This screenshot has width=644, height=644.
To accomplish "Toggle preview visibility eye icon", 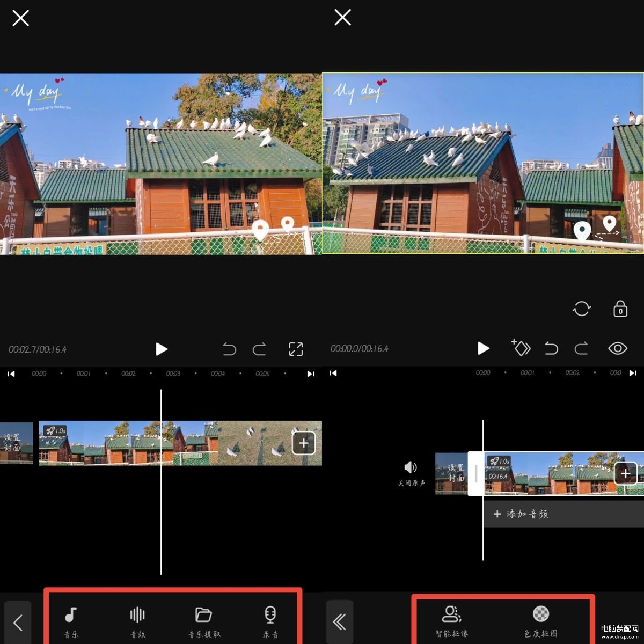I will pyautogui.click(x=618, y=348).
